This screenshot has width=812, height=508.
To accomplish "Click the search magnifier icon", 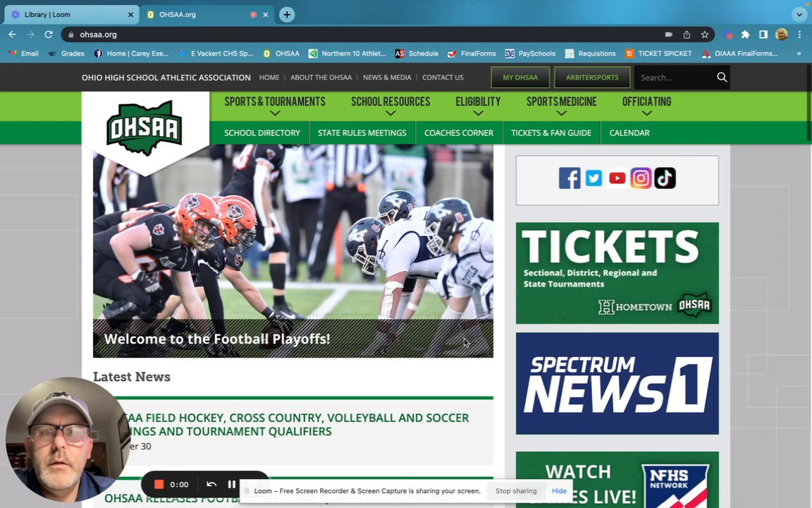I will (x=722, y=77).
